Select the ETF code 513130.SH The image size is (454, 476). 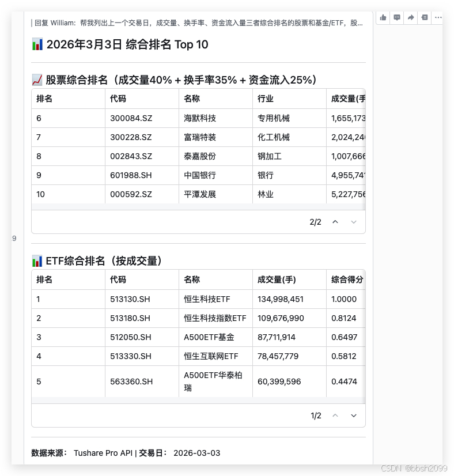tap(130, 299)
